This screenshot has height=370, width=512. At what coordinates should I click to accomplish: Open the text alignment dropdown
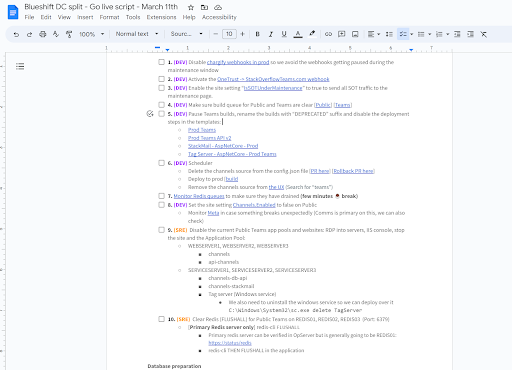click(374, 34)
